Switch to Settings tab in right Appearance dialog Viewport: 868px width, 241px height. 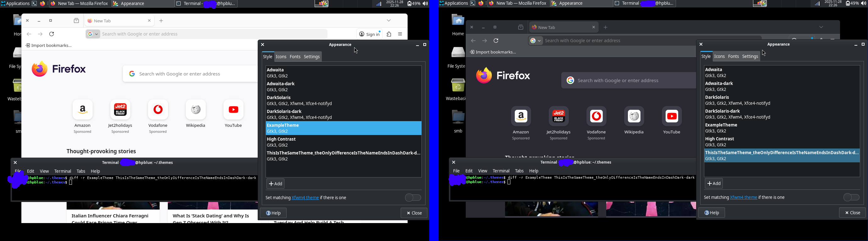click(750, 57)
